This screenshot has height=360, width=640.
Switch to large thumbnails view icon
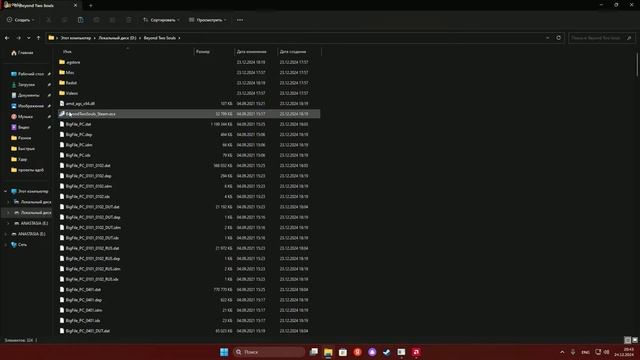[635, 340]
